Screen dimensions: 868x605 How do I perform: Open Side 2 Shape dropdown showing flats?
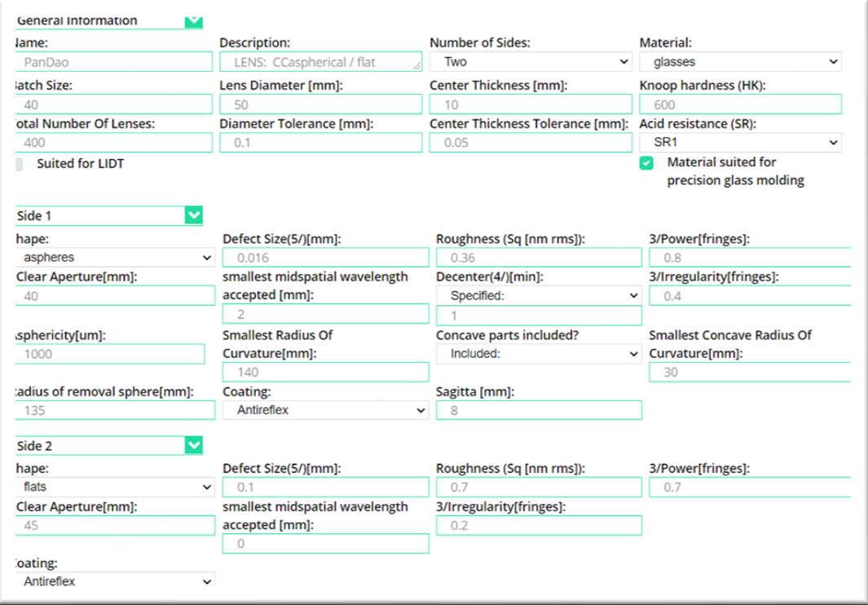[x=115, y=487]
